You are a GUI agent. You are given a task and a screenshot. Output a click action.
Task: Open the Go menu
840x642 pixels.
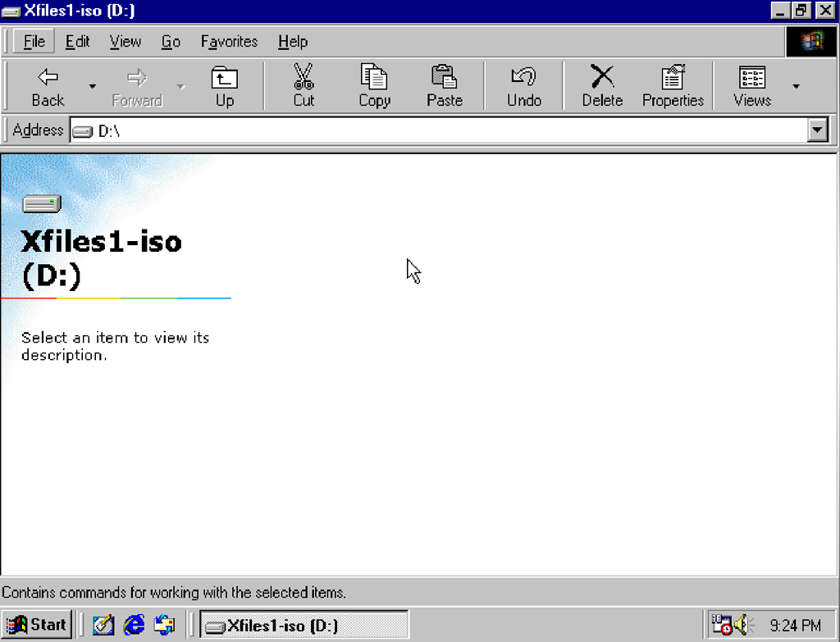[x=171, y=41]
